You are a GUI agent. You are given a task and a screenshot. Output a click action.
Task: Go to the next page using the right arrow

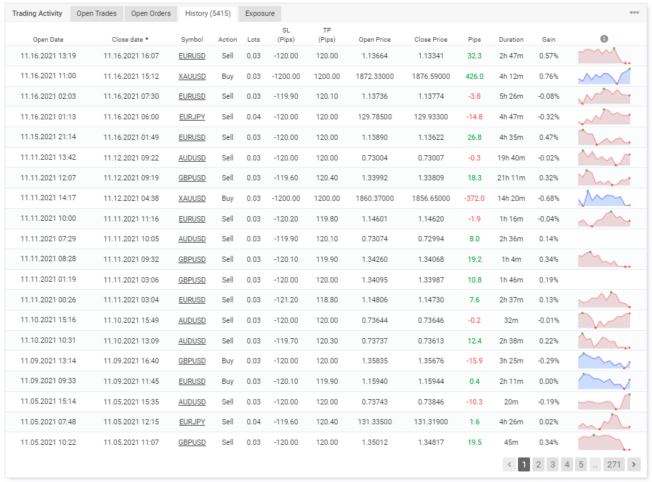633,464
